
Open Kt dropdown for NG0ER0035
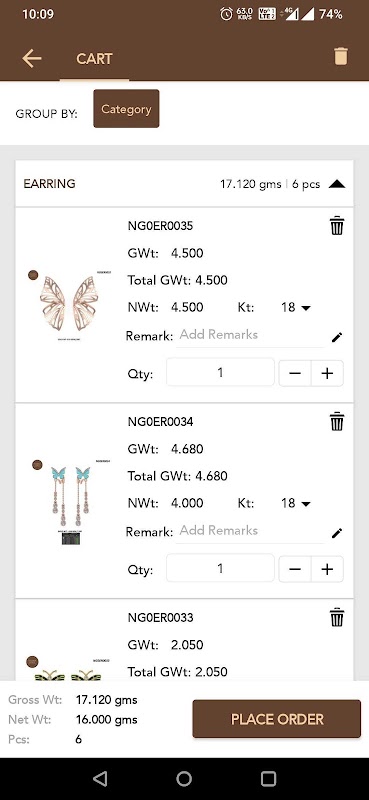click(x=296, y=308)
